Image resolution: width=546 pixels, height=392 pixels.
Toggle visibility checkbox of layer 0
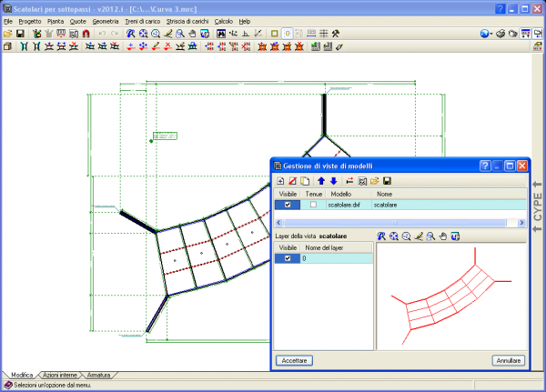click(x=288, y=258)
